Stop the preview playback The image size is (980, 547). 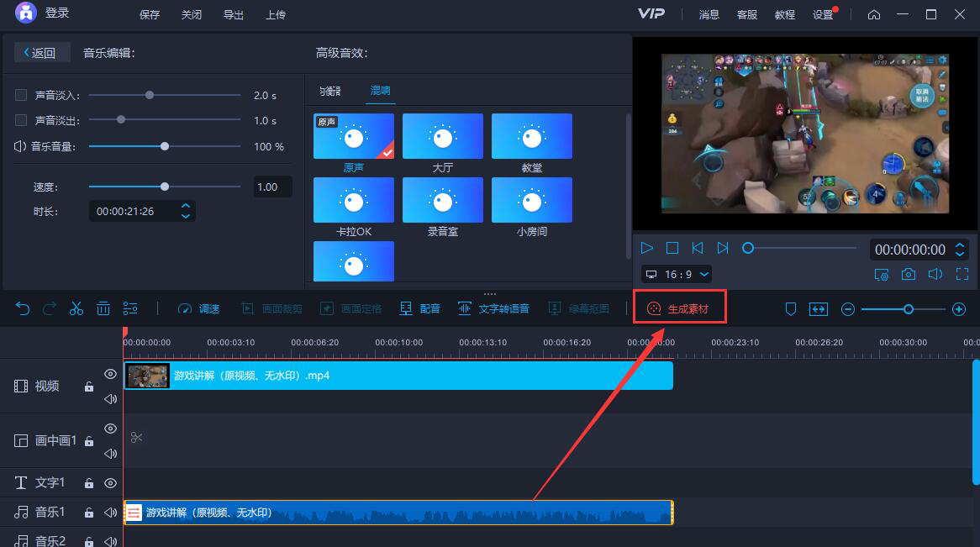click(x=672, y=248)
